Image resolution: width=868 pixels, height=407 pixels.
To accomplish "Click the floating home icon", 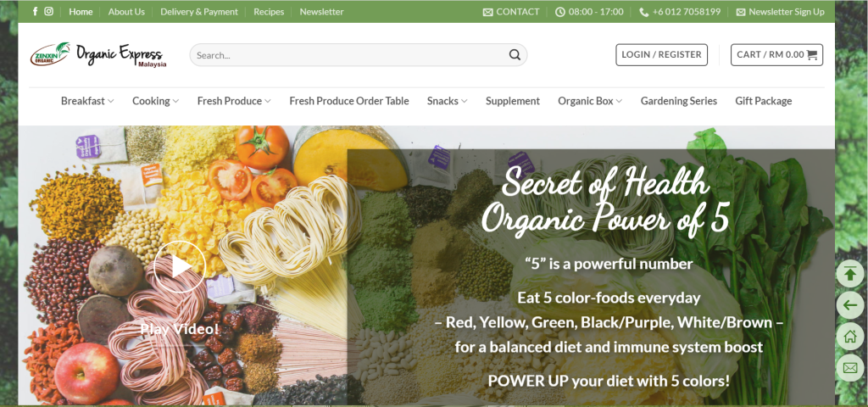I will (849, 336).
